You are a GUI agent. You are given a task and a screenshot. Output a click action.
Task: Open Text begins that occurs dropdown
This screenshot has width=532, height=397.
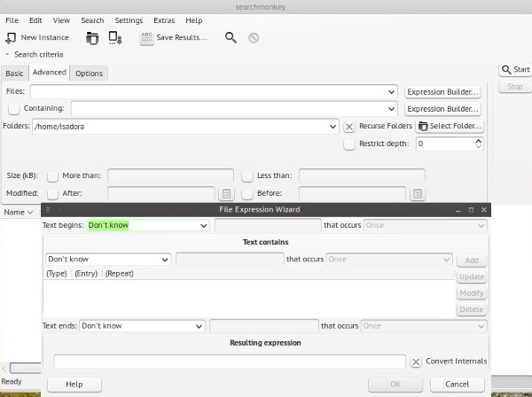[425, 225]
